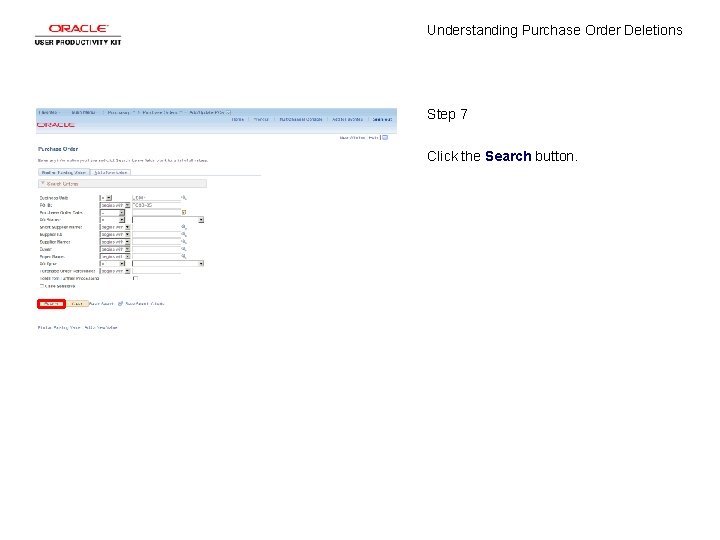Click the New Window link
The width and height of the screenshot is (720, 540).
pos(353,138)
